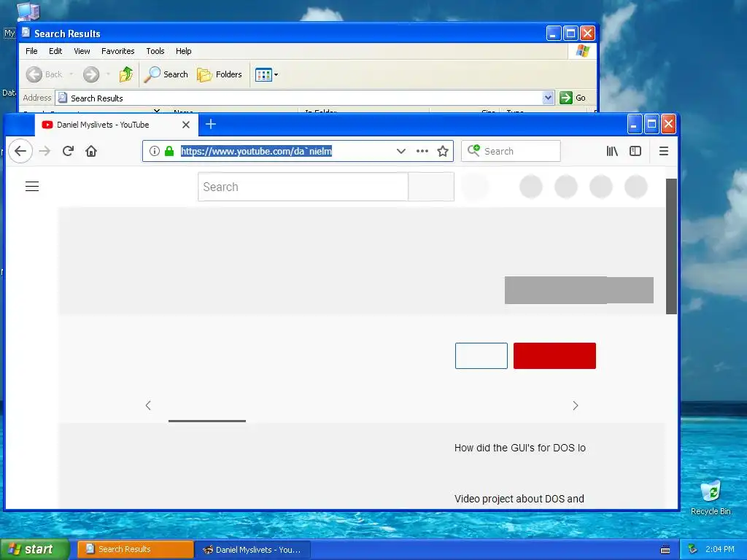Toggle Folders pane in Explorer
Screen dimensions: 747x560
point(220,74)
